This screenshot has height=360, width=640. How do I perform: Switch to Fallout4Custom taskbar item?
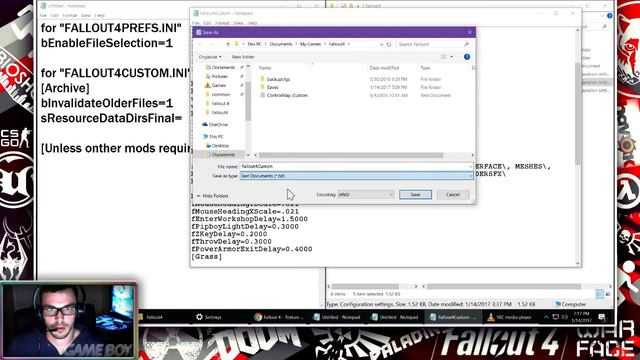click(452, 317)
